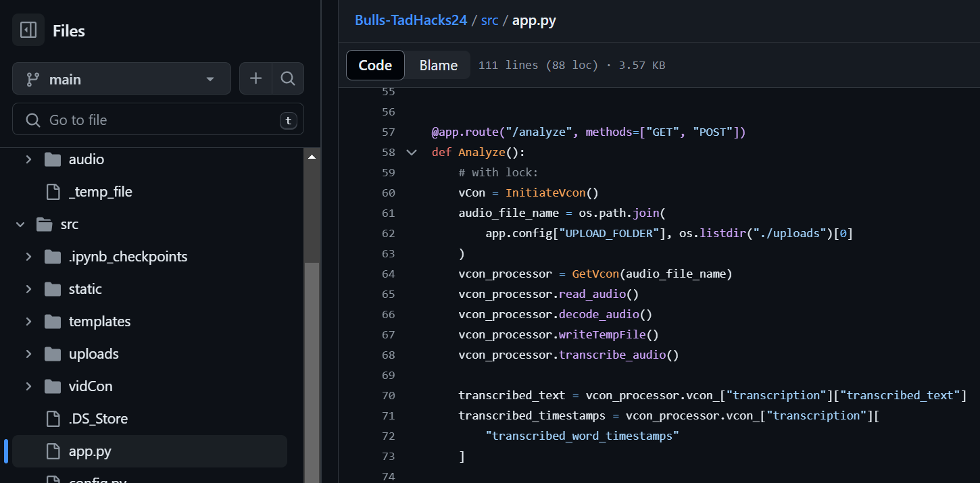Viewport: 980px width, 483px height.
Task: Click the templates folder icon
Action: coord(53,322)
